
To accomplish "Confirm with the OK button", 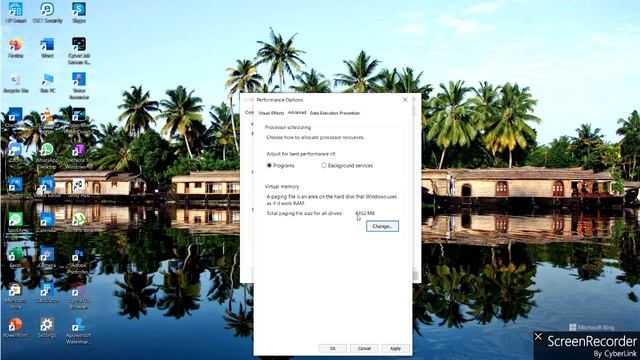I will 332,349.
